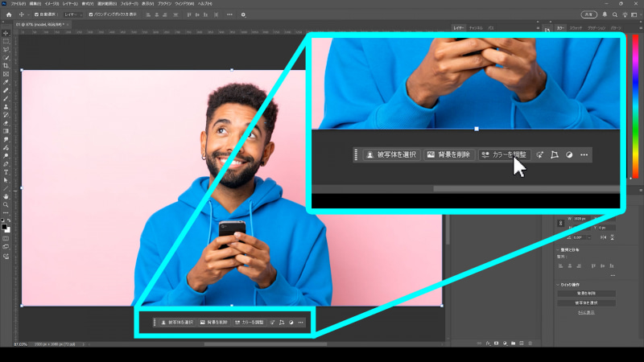Open the Move tool preset picker arrow

(x=28, y=14)
